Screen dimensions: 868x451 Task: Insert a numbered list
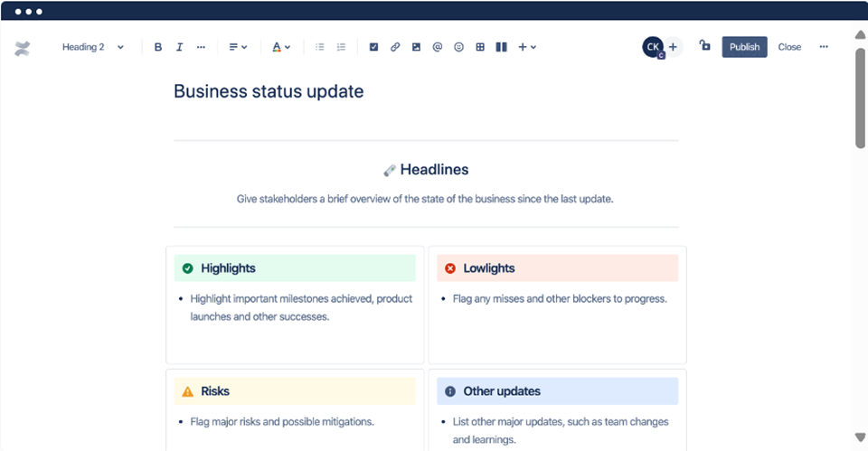click(341, 47)
